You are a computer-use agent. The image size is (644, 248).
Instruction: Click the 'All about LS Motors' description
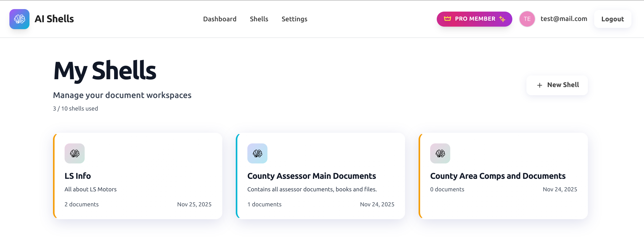(x=91, y=189)
